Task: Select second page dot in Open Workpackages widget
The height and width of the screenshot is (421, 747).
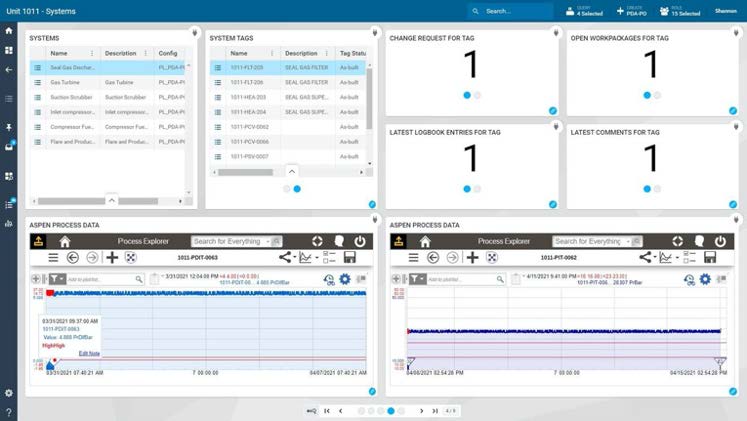Action: pyautogui.click(x=657, y=95)
